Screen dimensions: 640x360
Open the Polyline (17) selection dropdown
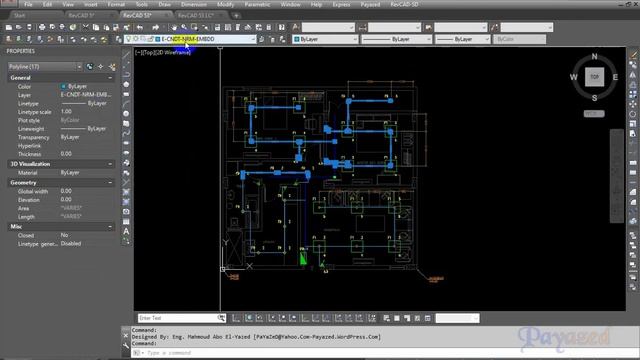click(45, 67)
